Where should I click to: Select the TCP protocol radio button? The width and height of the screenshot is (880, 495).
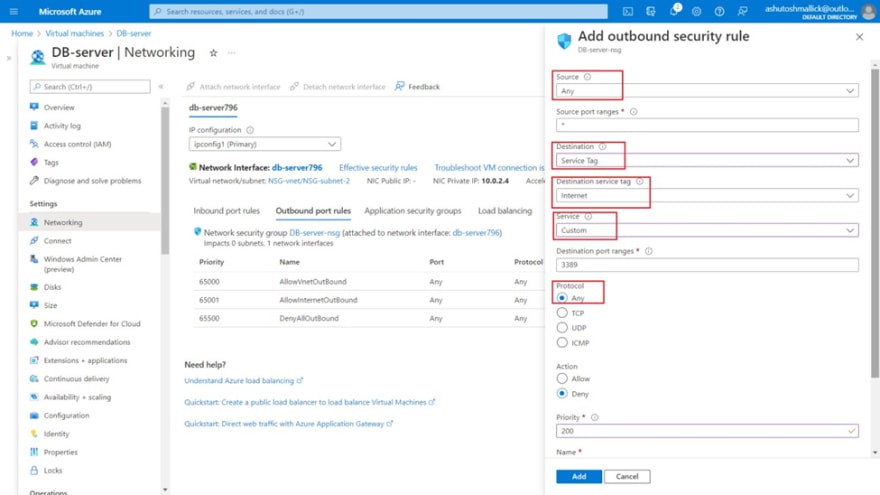(562, 313)
